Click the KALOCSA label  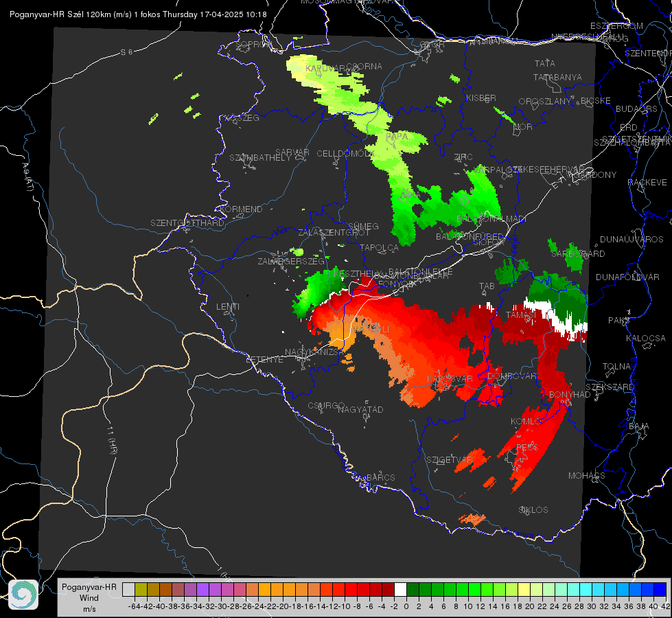pyautogui.click(x=645, y=339)
